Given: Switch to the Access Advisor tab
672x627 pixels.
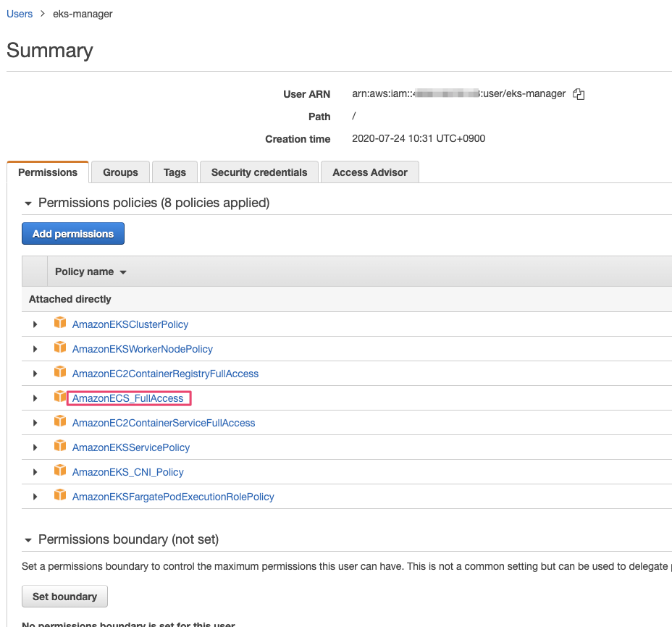Looking at the screenshot, I should [x=369, y=172].
